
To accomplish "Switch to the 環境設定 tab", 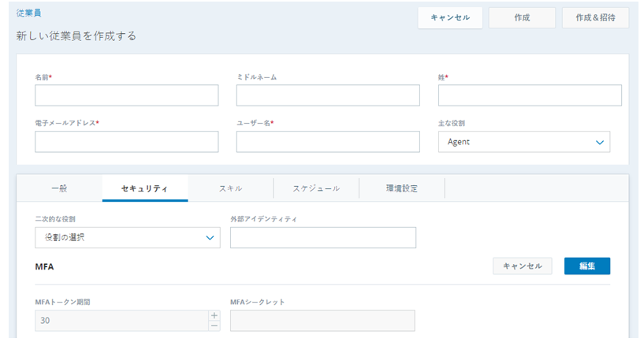I will [402, 188].
